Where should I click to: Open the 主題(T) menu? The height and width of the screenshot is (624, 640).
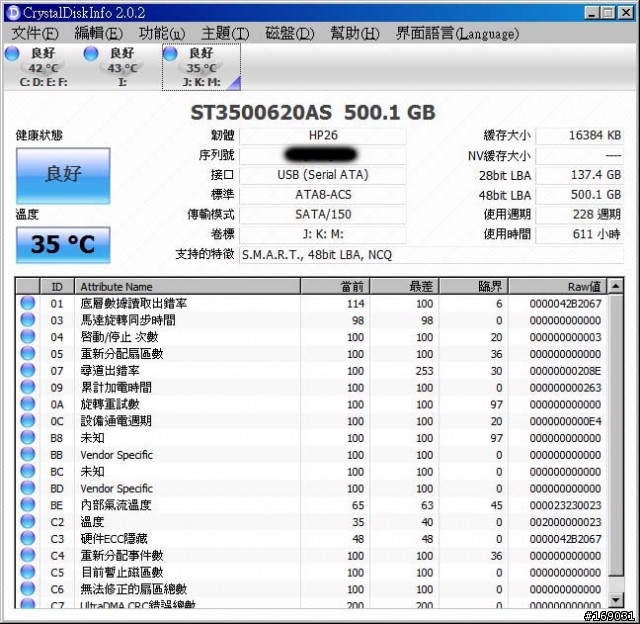(225, 33)
